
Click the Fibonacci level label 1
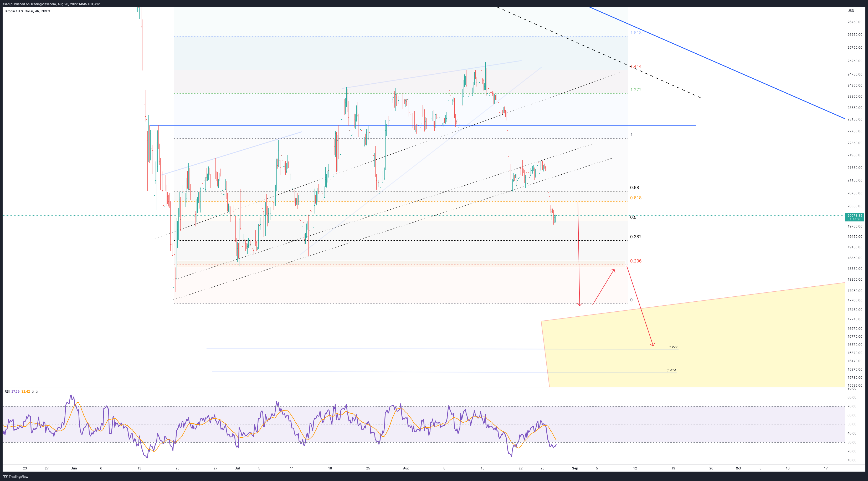pos(631,135)
